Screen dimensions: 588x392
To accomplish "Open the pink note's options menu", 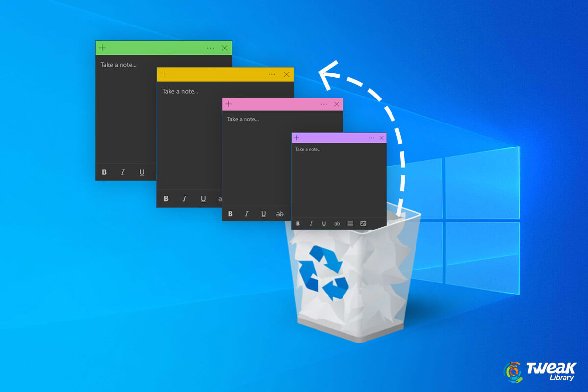I will (324, 104).
